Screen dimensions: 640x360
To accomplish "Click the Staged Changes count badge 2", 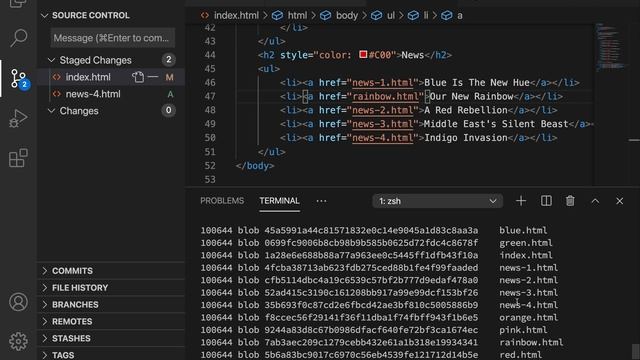I will tap(169, 60).
